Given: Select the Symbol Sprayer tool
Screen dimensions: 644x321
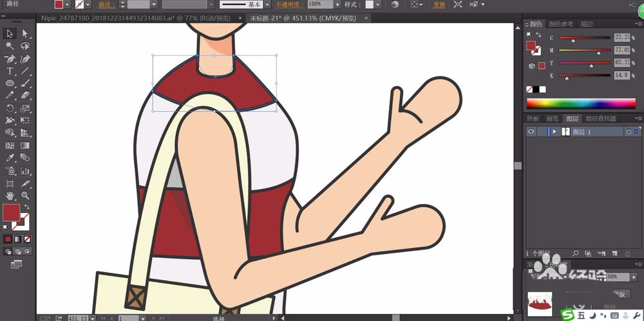Looking at the screenshot, I should tap(10, 170).
